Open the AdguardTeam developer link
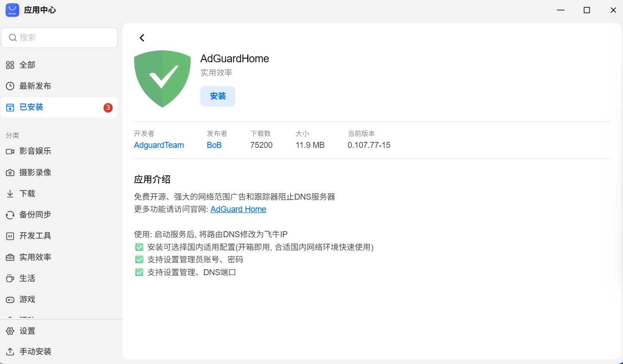 click(159, 145)
